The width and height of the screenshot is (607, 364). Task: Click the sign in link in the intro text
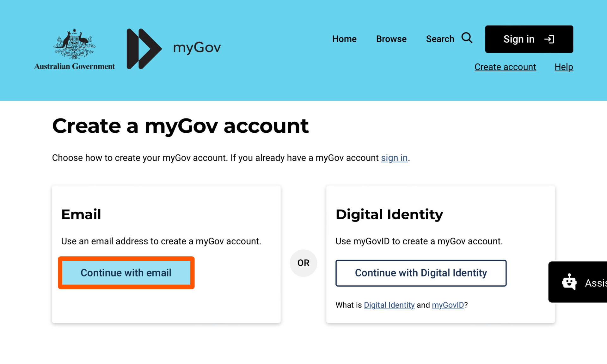(394, 158)
